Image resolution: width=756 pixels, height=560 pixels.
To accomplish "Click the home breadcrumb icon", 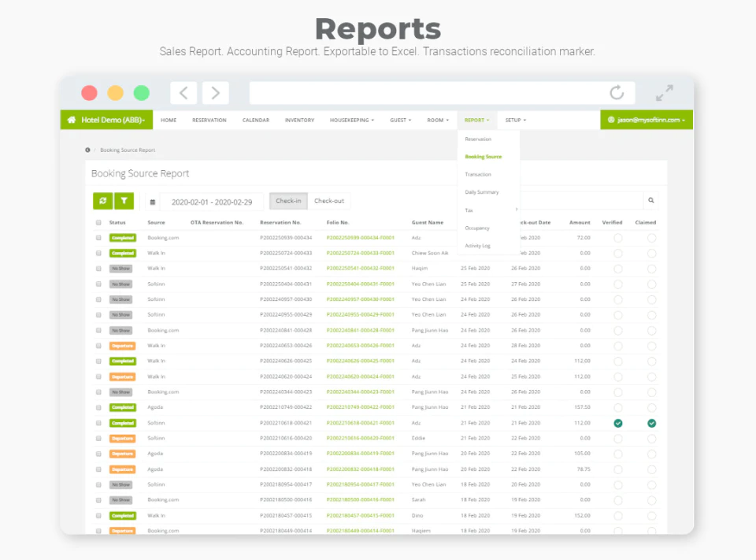I will [87, 150].
